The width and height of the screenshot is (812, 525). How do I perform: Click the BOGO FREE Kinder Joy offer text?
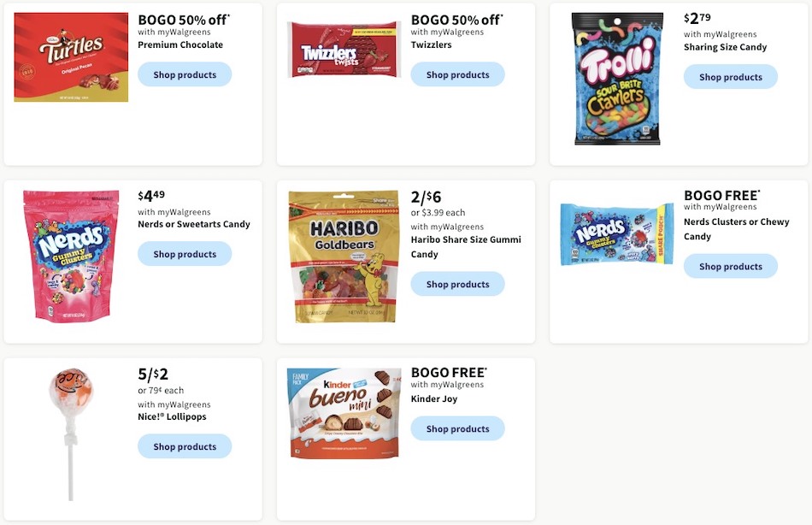coord(449,373)
